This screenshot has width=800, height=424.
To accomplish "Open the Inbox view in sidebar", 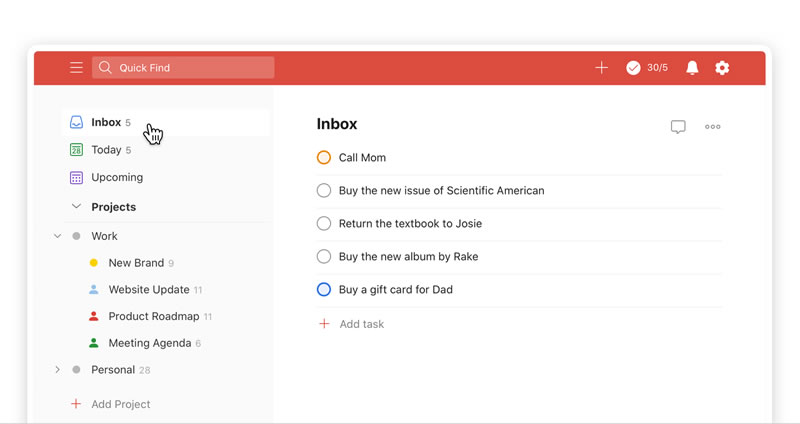I will [x=106, y=123].
